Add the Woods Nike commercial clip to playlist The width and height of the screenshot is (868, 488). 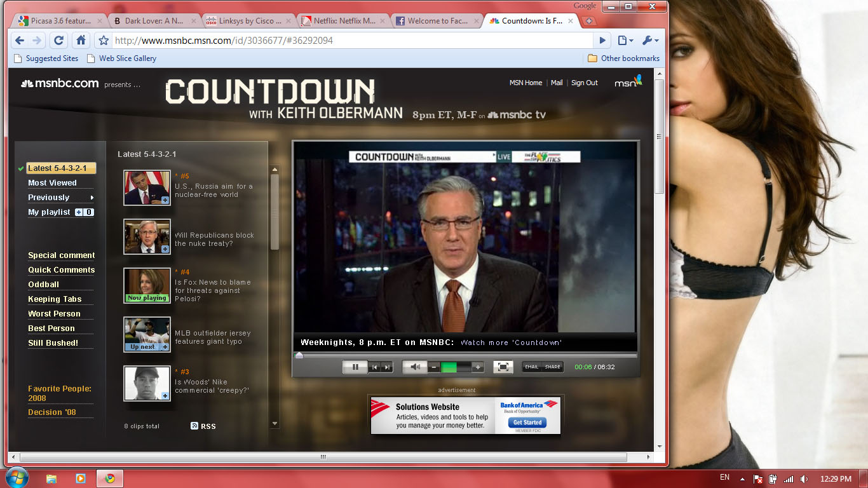point(165,396)
